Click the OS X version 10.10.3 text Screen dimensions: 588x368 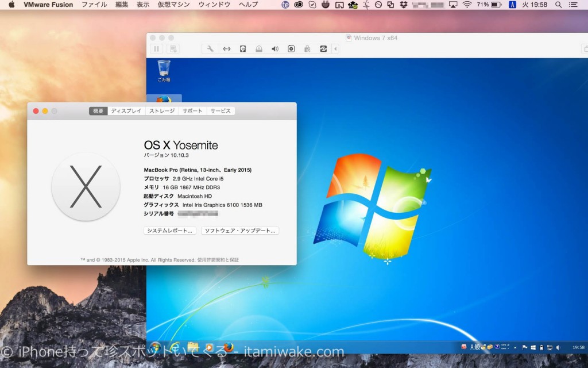tap(166, 155)
